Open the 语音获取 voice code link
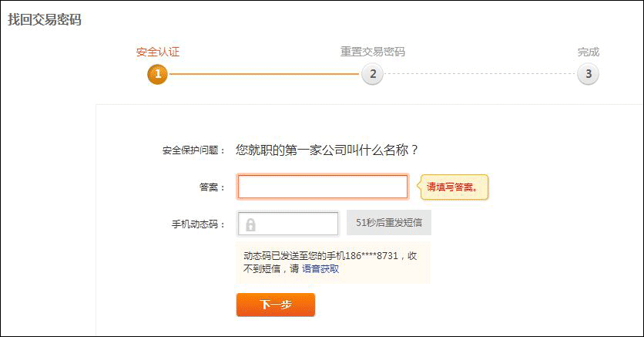The width and height of the screenshot is (644, 337). (320, 269)
